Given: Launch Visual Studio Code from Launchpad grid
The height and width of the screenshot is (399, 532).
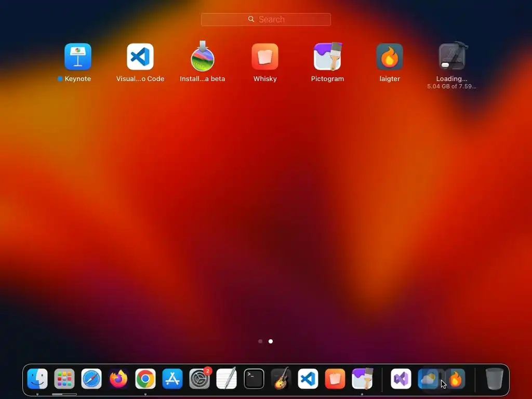Looking at the screenshot, I should [140, 56].
